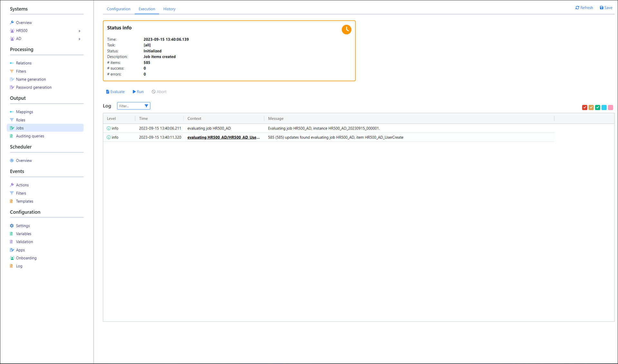618x364 pixels.
Task: Open Settings gear in Configuration section
Action: 12,226
